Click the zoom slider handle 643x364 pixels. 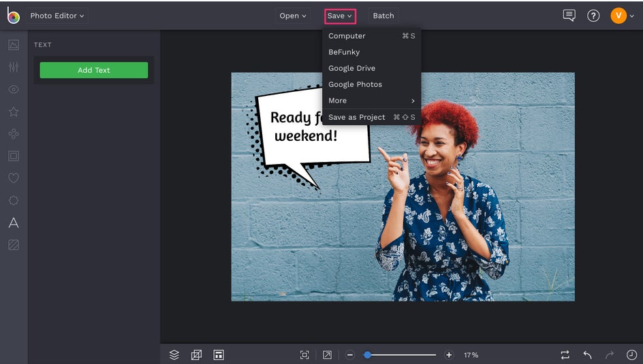(x=367, y=355)
